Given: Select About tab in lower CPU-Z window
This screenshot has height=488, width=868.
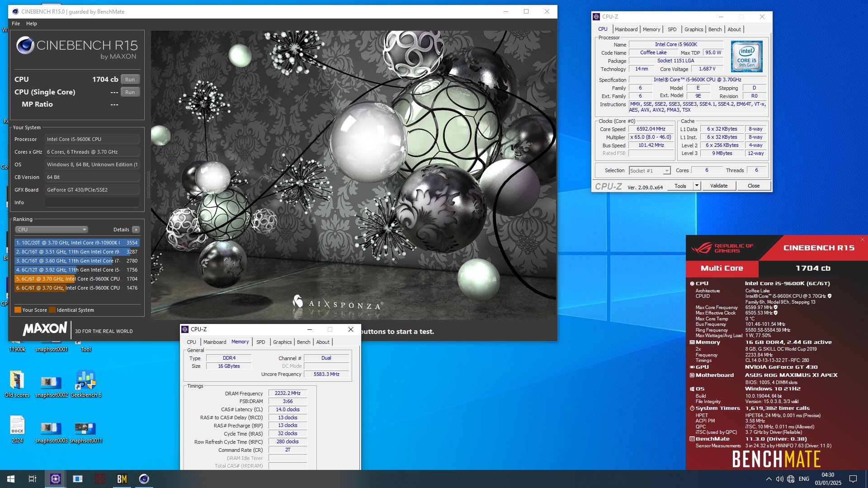Looking at the screenshot, I should [x=323, y=342].
